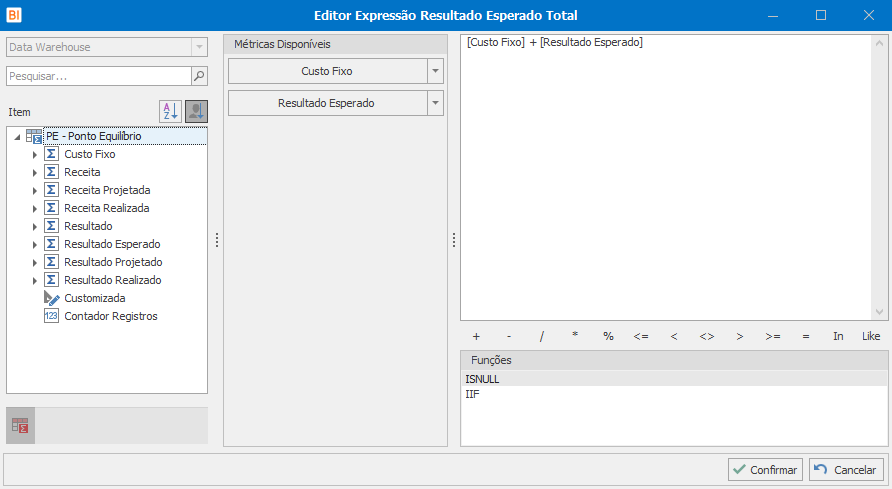Insert the less-than-or-equal operator

[641, 336]
